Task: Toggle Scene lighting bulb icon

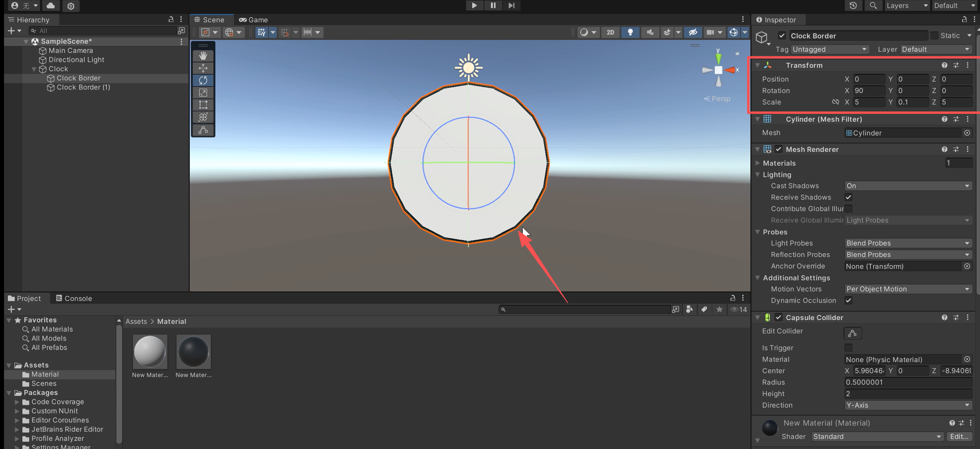Action: [x=630, y=32]
